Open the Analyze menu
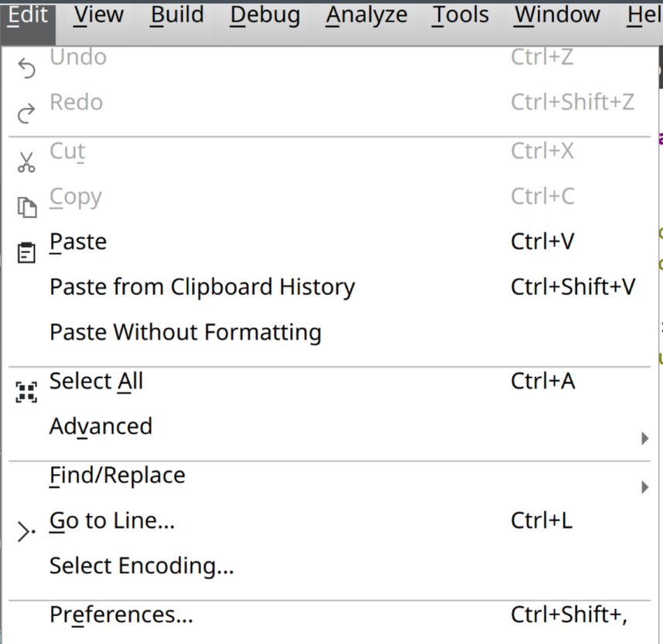Viewport: 663px width, 644px height. click(366, 15)
